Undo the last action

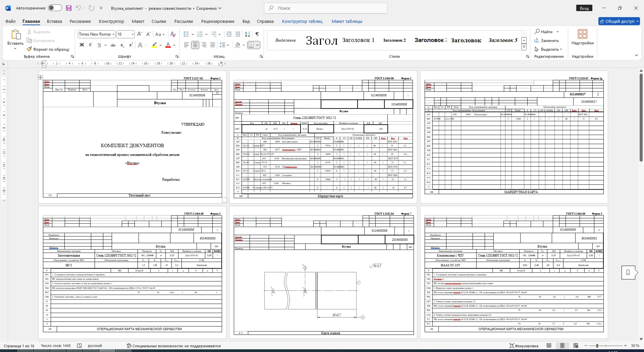point(78,8)
